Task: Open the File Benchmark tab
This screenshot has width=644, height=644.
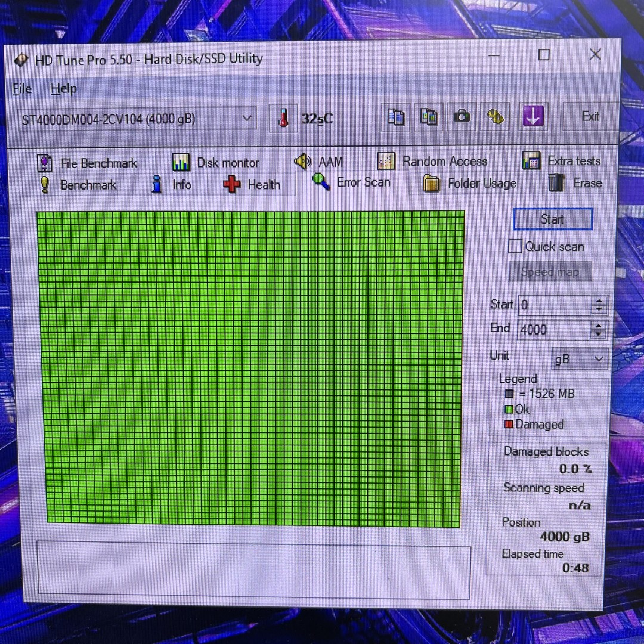Action: coord(88,163)
